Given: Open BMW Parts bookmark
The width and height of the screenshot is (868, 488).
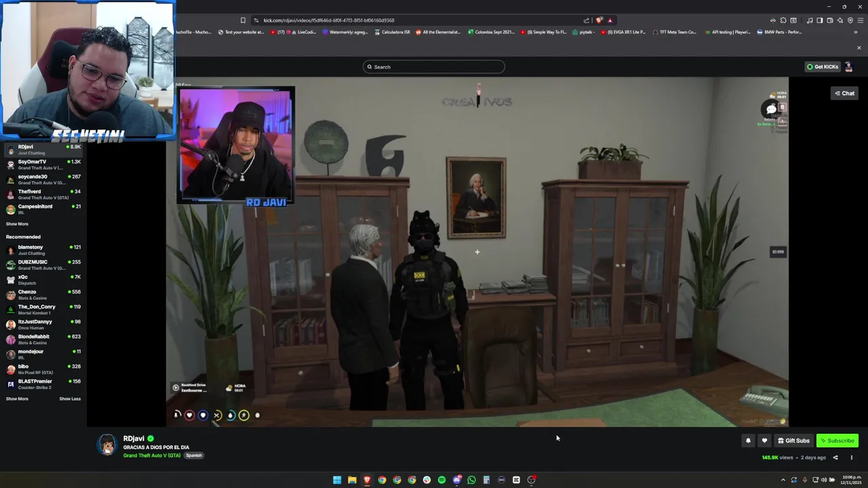Looking at the screenshot, I should [780, 32].
